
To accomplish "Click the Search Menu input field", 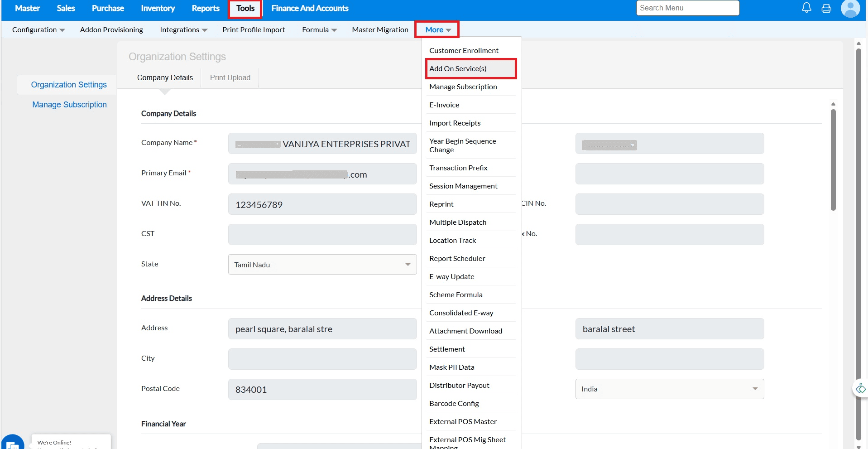I will pos(687,8).
